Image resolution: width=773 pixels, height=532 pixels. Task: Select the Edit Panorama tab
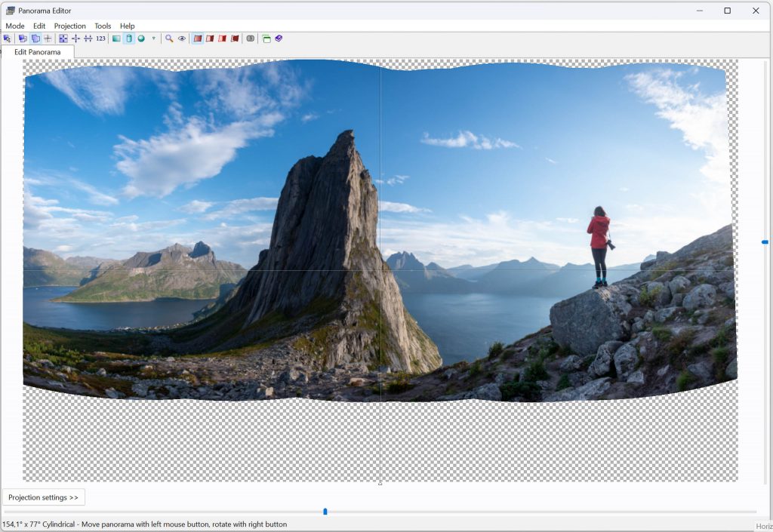(x=38, y=52)
